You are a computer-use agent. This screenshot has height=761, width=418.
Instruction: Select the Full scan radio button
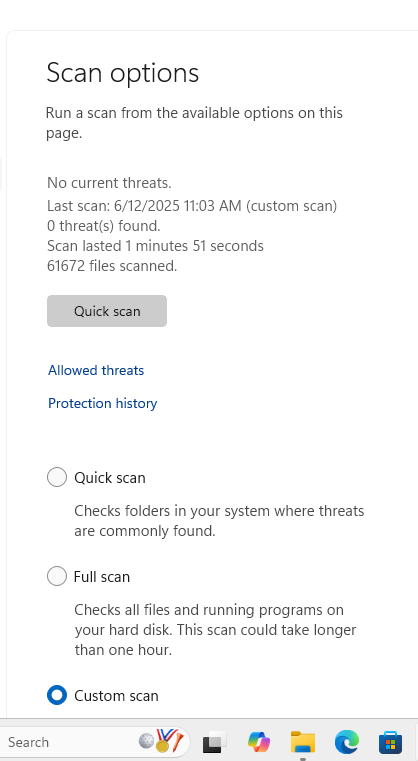point(57,576)
